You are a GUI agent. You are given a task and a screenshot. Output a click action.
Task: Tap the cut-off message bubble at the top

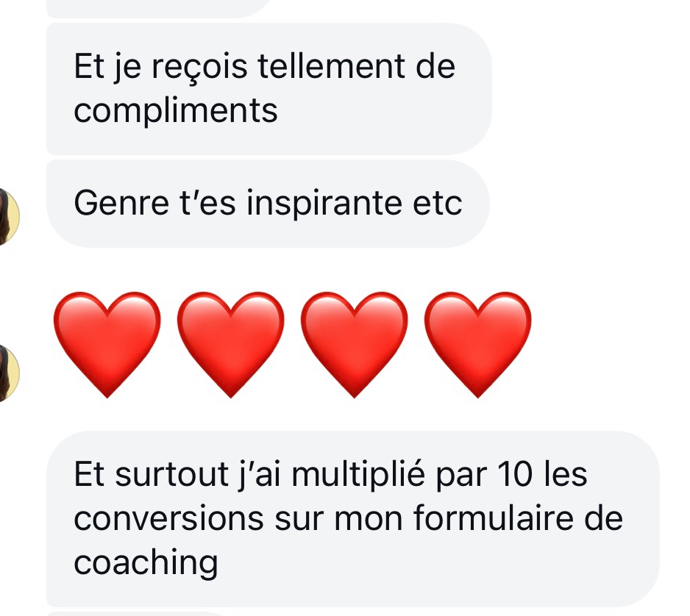[158, 8]
